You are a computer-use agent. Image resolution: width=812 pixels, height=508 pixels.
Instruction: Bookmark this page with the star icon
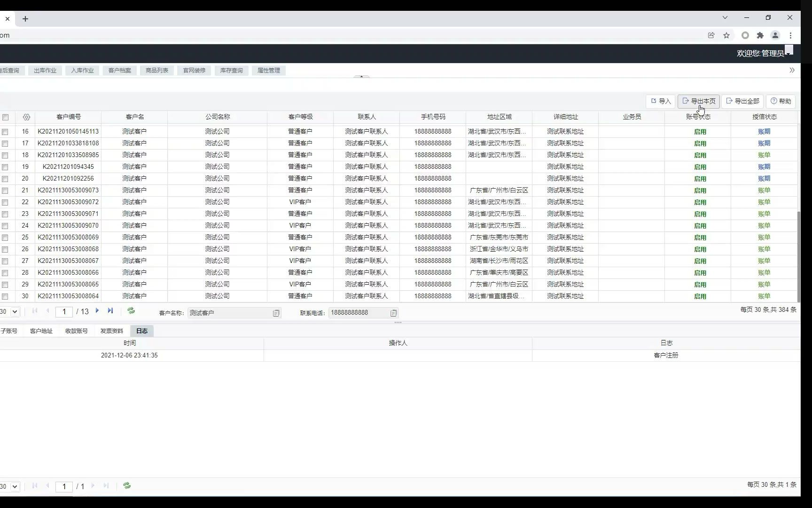(x=726, y=35)
